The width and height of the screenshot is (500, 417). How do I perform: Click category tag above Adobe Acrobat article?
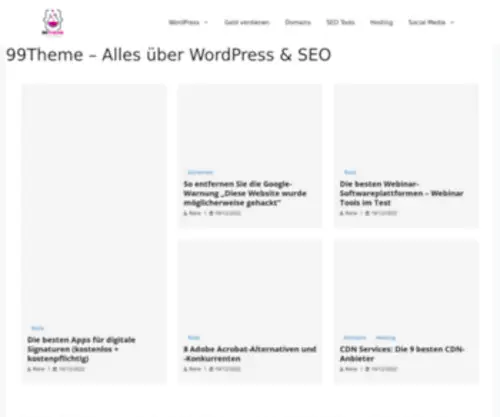tap(194, 338)
